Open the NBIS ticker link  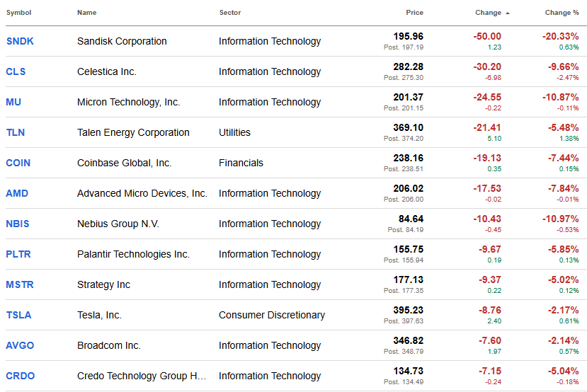(18, 224)
